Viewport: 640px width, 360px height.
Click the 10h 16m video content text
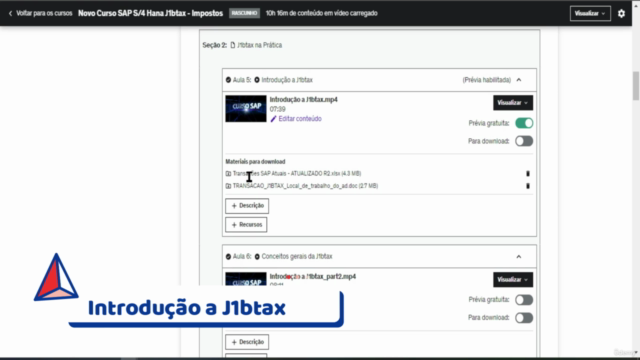pyautogui.click(x=322, y=13)
